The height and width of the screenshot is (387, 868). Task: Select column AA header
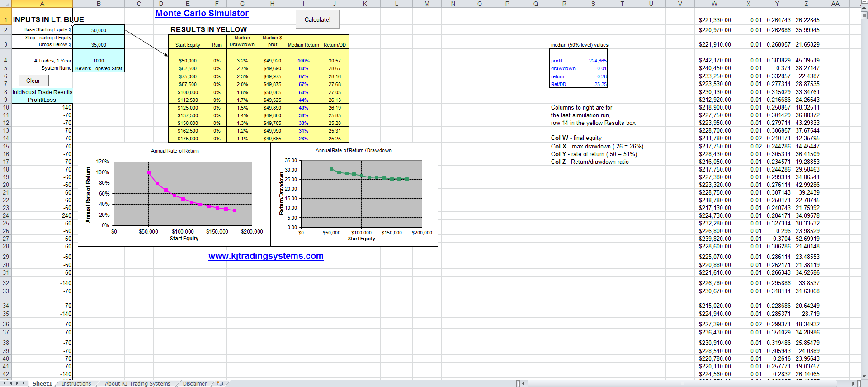pyautogui.click(x=835, y=4)
